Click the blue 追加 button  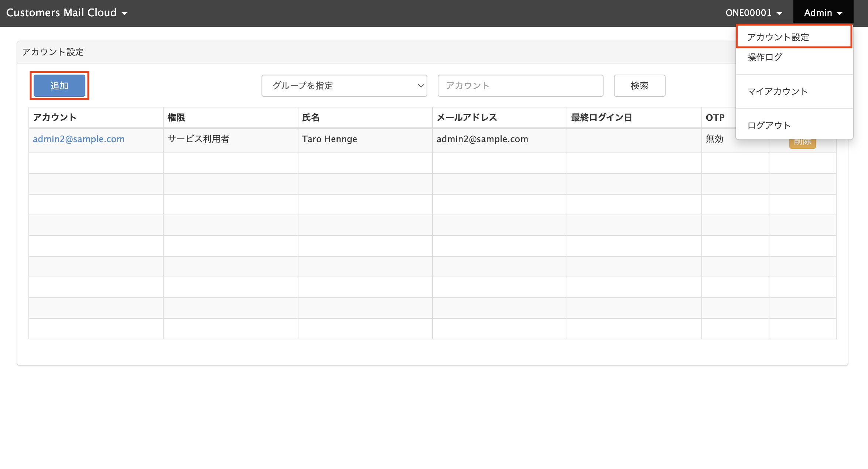tap(59, 86)
